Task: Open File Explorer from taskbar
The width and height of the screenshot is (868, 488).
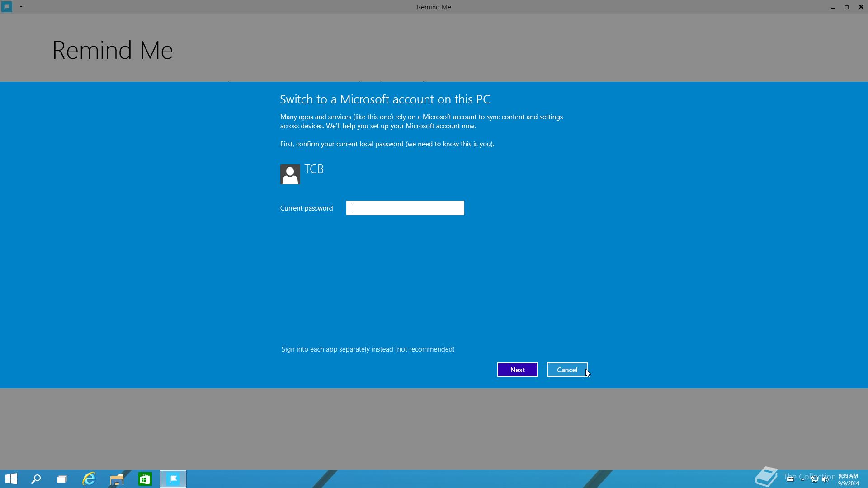Action: [x=117, y=479]
